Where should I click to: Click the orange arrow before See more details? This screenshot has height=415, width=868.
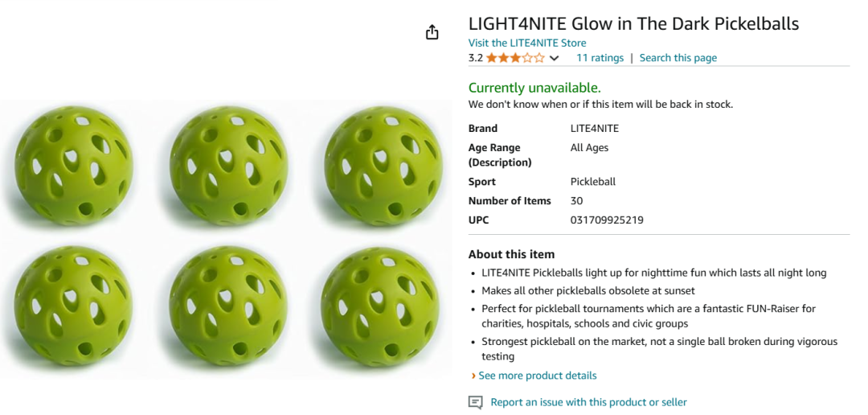(x=473, y=376)
